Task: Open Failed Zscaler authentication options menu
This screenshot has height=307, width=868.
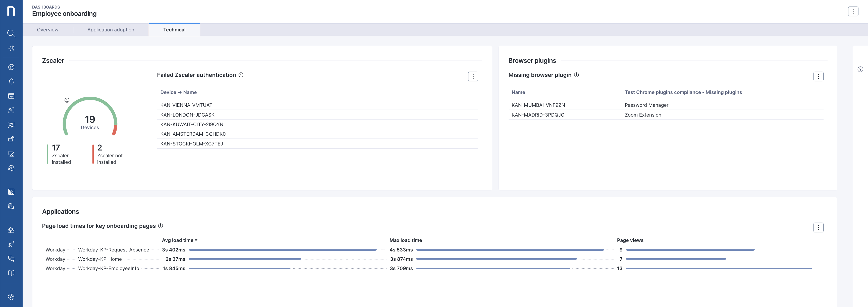Action: 473,76
